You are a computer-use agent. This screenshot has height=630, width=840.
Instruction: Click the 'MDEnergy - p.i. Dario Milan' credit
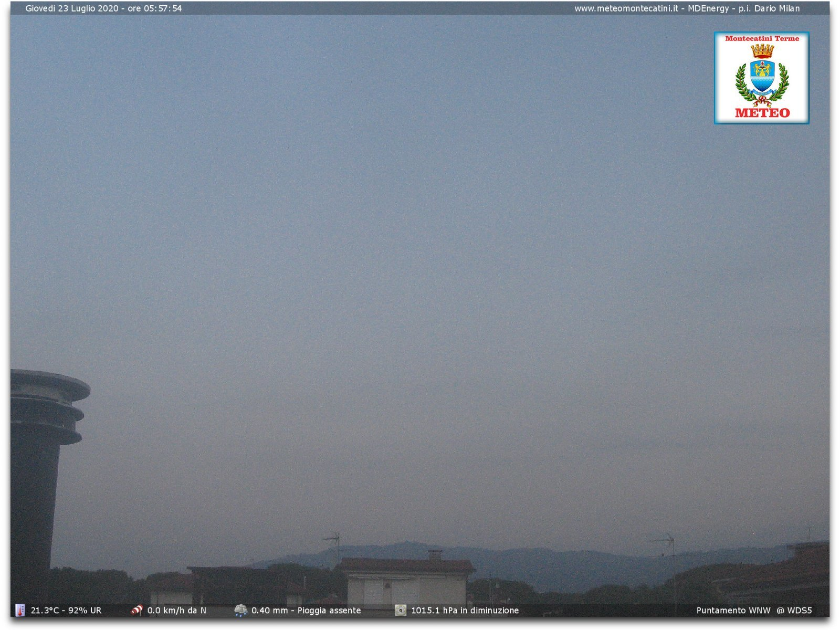point(744,8)
